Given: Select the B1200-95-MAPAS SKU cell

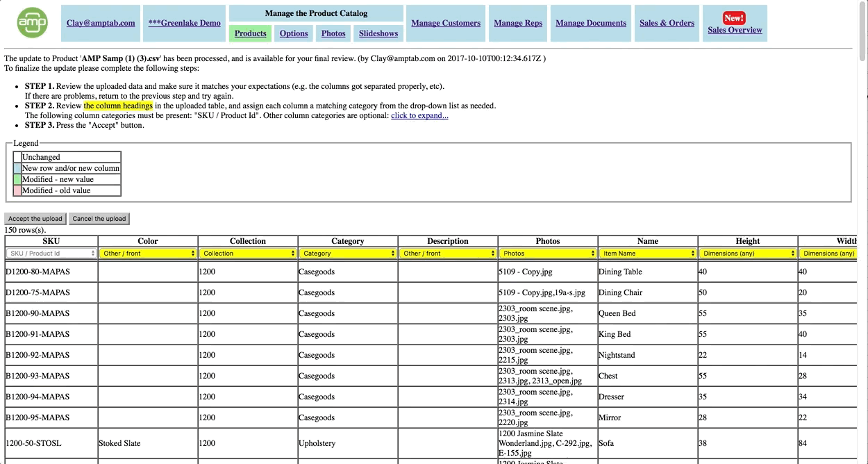Looking at the screenshot, I should coord(51,417).
